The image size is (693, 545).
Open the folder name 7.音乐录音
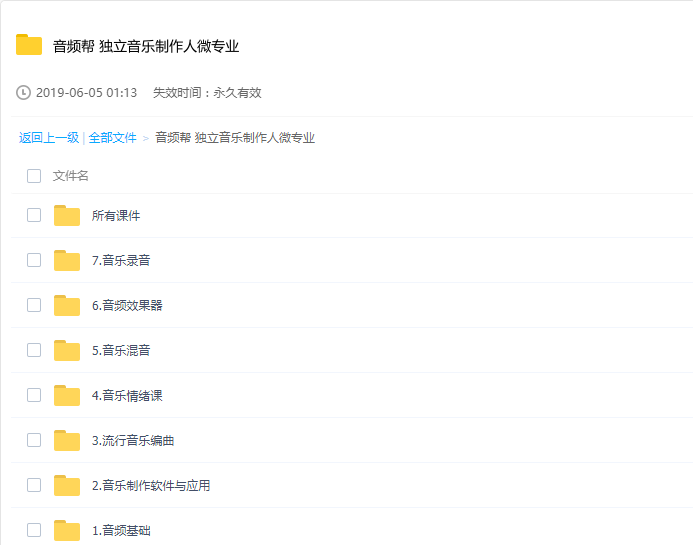(121, 260)
